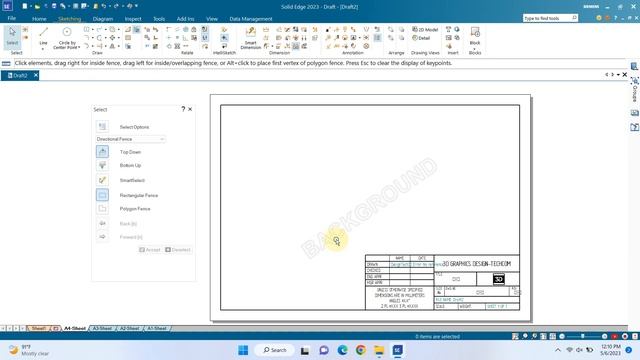Launch Google Chrome from the taskbar
Viewport: 640px width, 360px height.
[x=361, y=350]
